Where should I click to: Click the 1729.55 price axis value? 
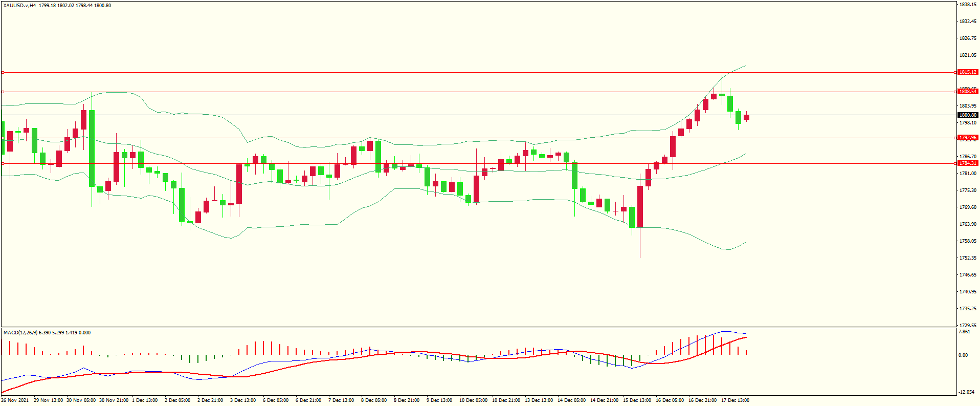pos(968,325)
